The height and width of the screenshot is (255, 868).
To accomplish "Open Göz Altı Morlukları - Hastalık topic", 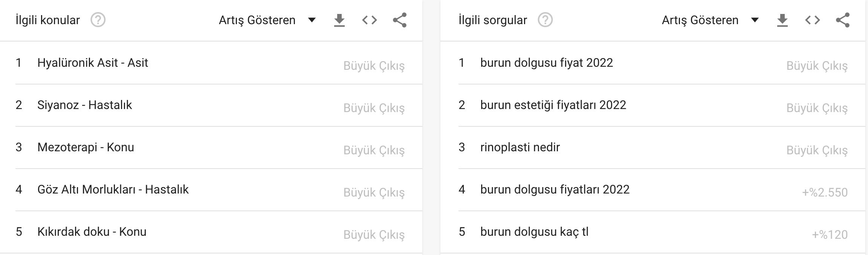I will click(219, 189).
